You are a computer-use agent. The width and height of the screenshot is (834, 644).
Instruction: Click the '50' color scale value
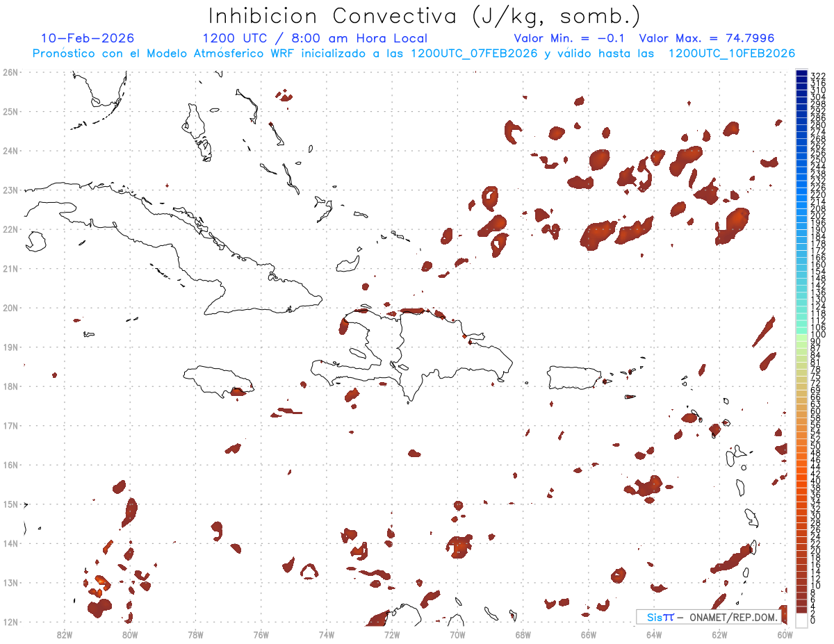pos(816,446)
